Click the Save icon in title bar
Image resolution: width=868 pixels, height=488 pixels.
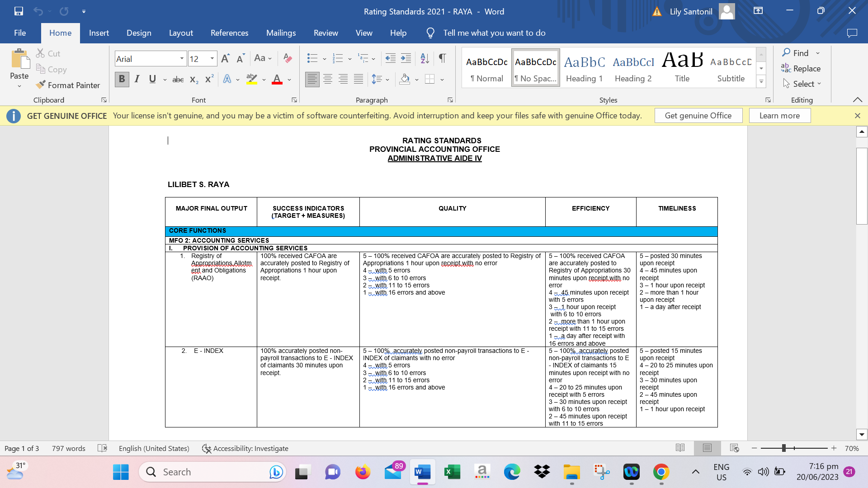click(19, 11)
